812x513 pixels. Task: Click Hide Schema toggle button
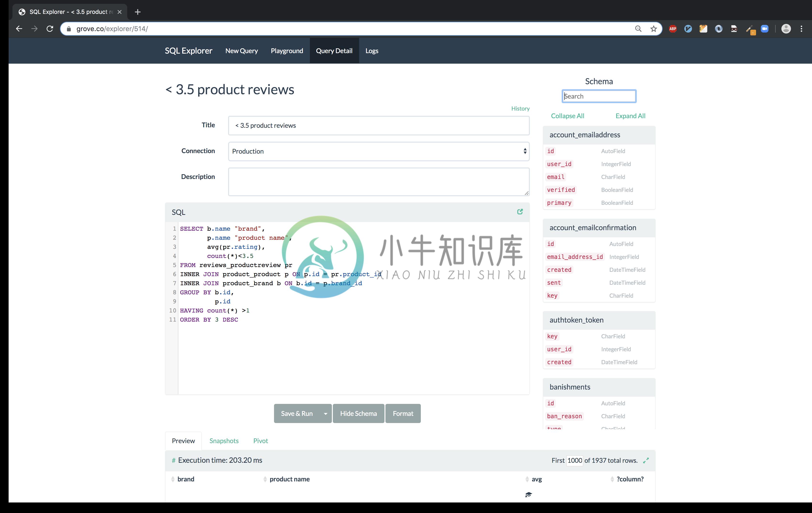[358, 413]
